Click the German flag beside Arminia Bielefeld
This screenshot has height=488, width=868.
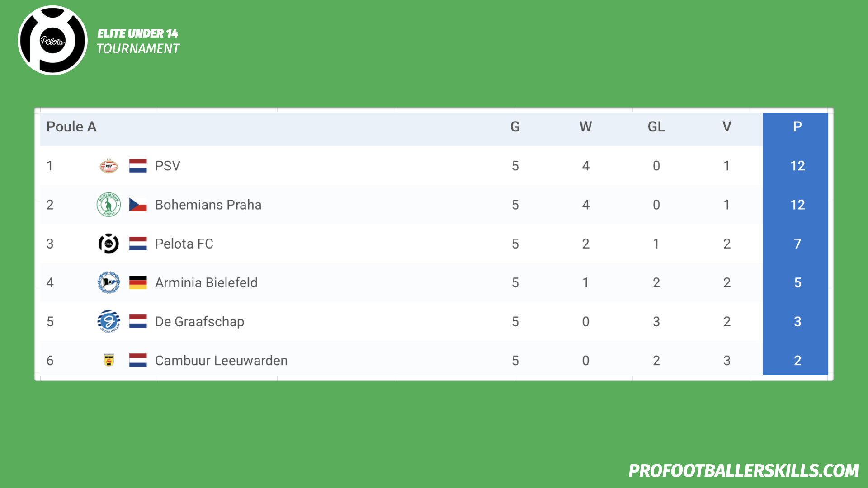[x=138, y=282]
